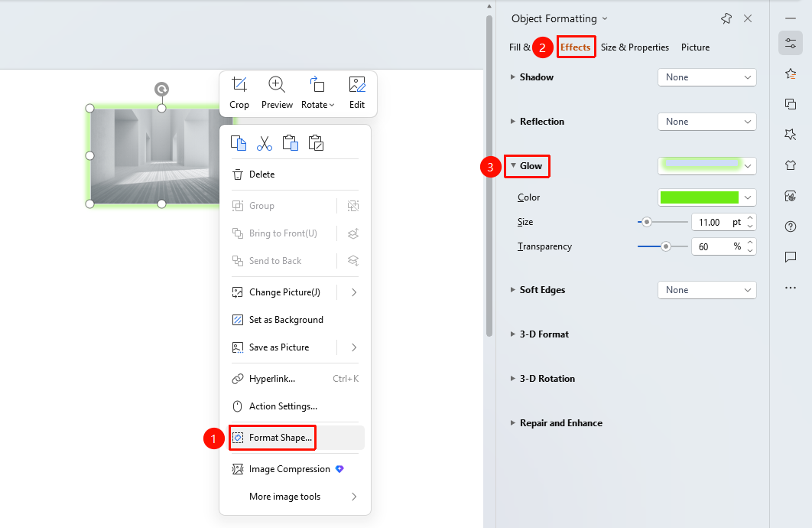Open the Edit picture icon
The width and height of the screenshot is (812, 528).
(x=357, y=84)
